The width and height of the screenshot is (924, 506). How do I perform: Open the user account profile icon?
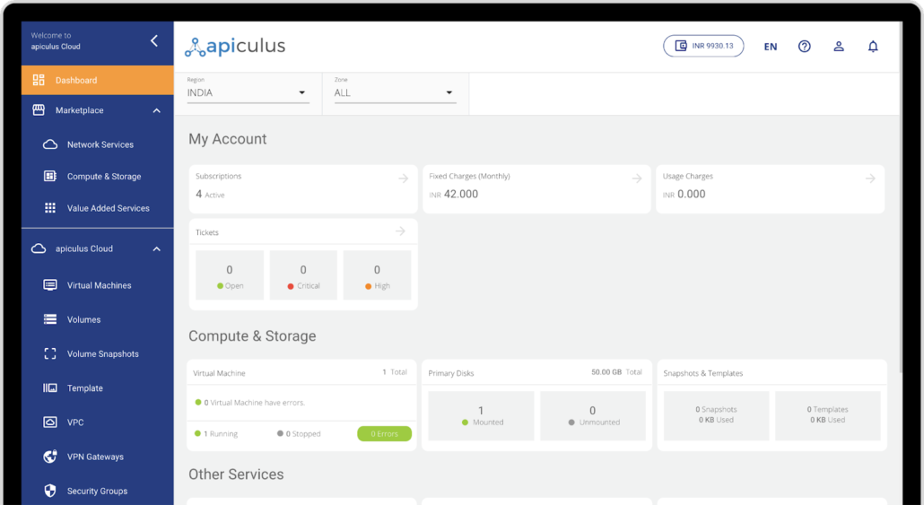pyautogui.click(x=839, y=46)
